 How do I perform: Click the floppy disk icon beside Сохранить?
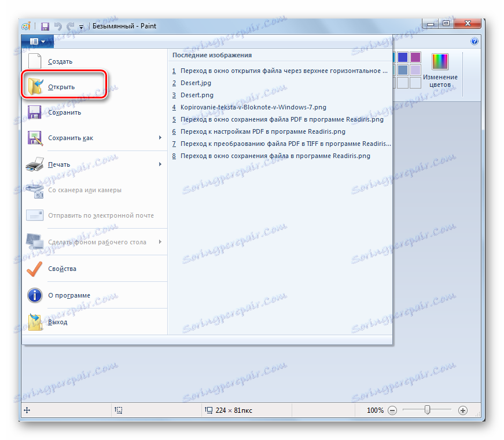pyautogui.click(x=34, y=112)
